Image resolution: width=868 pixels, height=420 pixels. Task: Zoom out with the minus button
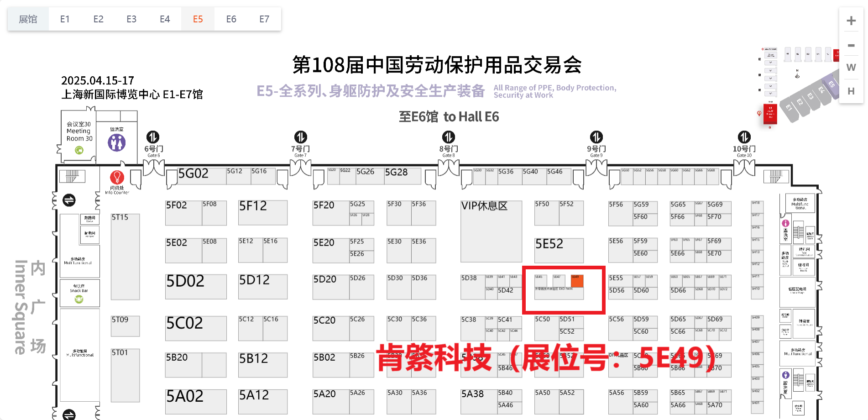pos(851,45)
